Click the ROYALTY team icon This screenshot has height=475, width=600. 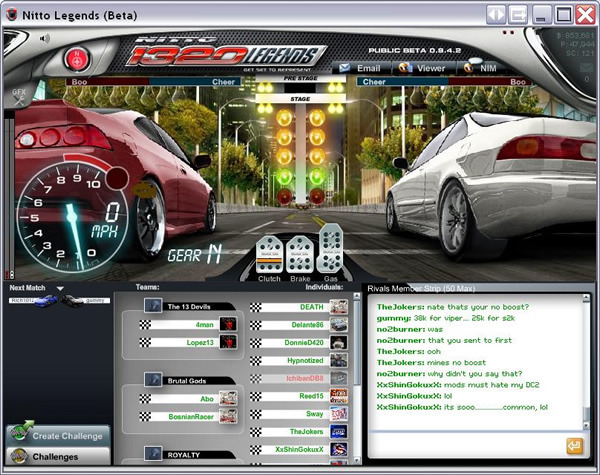(153, 454)
